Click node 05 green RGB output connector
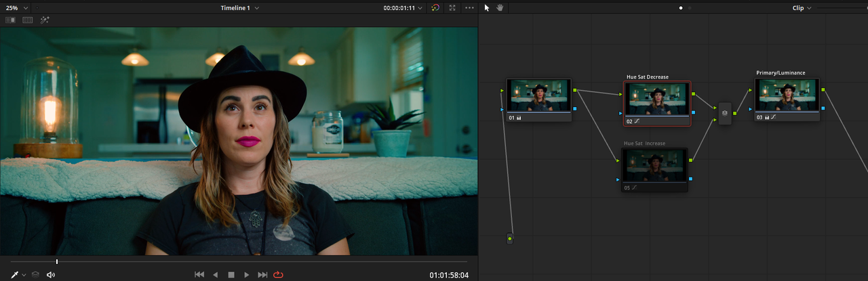868x281 pixels. (691, 160)
